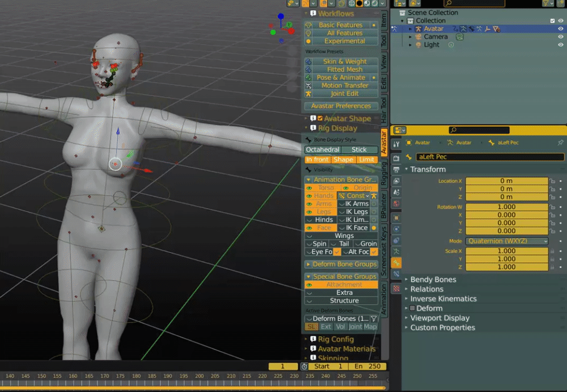Toggle the Location X lock icon
This screenshot has width=567, height=392.
[552, 181]
